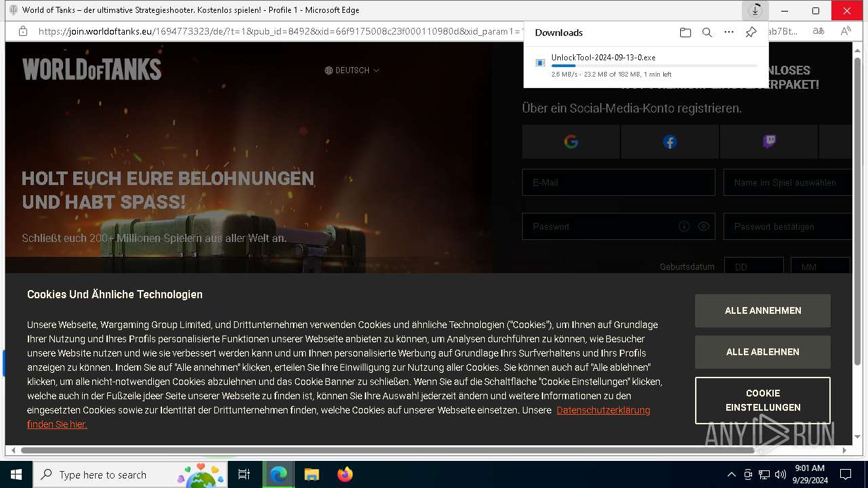The image size is (868, 488).
Task: Open the notification center icon
Action: tap(846, 474)
